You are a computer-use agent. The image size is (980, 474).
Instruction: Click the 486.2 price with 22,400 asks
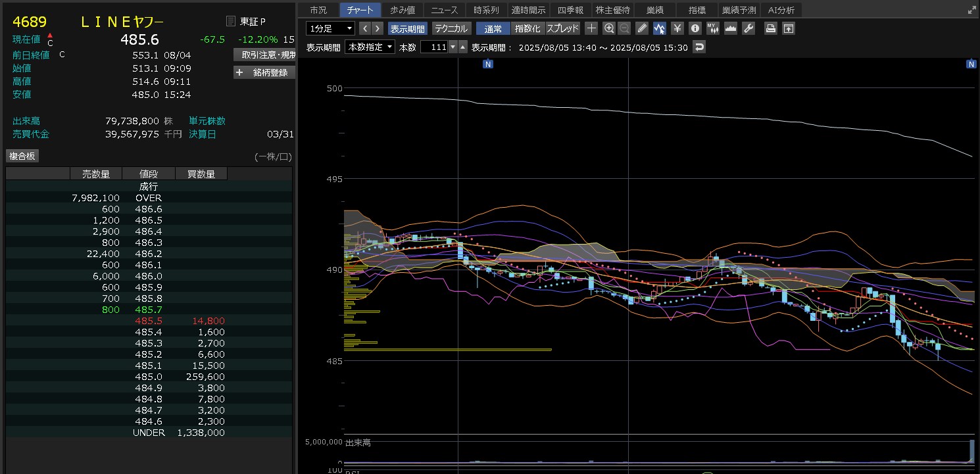pyautogui.click(x=149, y=254)
